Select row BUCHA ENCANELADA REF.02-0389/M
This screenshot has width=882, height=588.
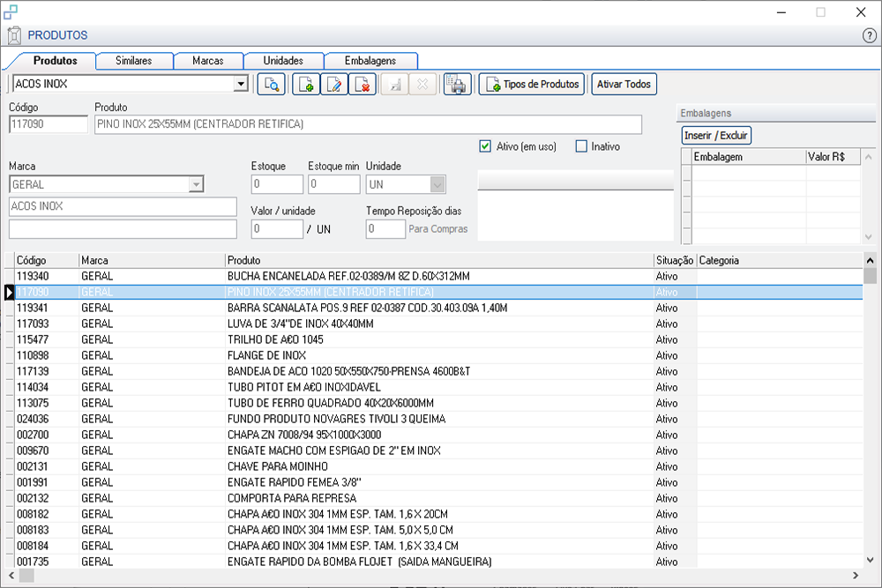[x=438, y=277]
